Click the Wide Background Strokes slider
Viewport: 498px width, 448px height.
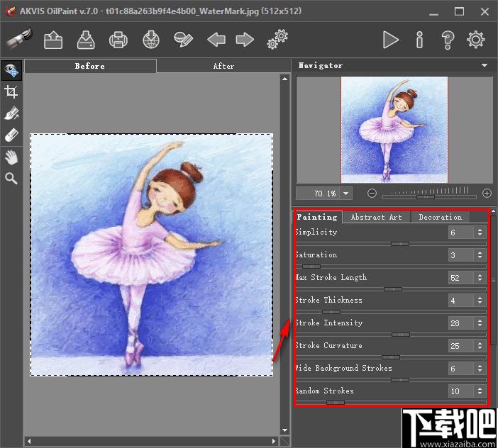[391, 380]
